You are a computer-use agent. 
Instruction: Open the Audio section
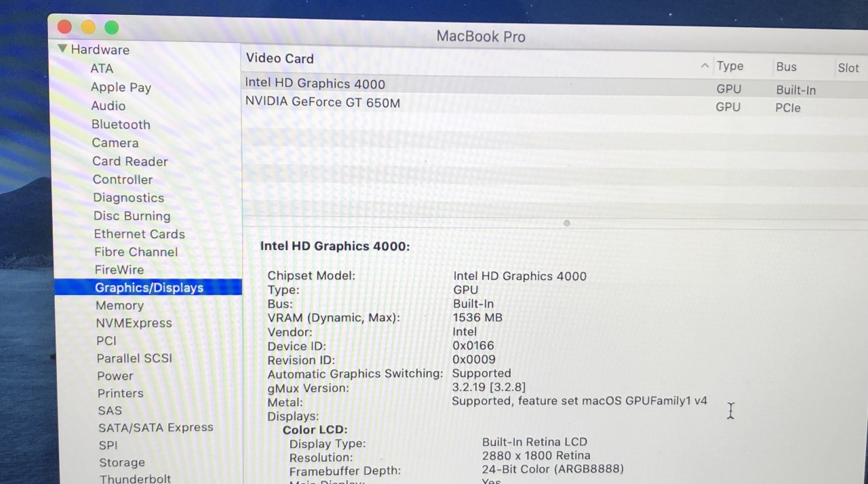pyautogui.click(x=108, y=106)
